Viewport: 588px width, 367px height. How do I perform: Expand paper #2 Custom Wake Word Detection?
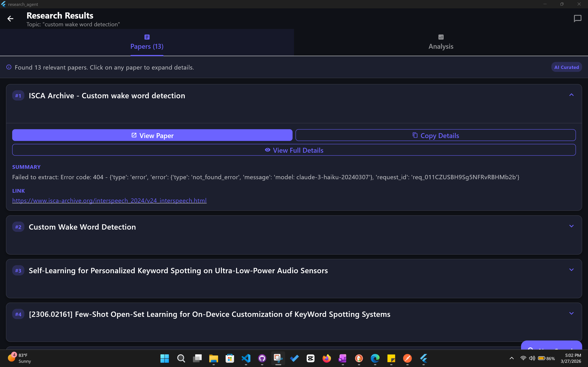[571, 226]
